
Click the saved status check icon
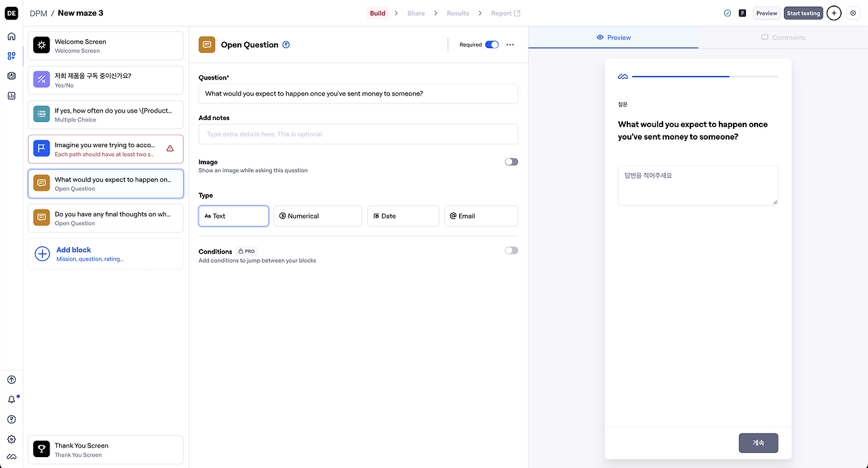(x=728, y=13)
